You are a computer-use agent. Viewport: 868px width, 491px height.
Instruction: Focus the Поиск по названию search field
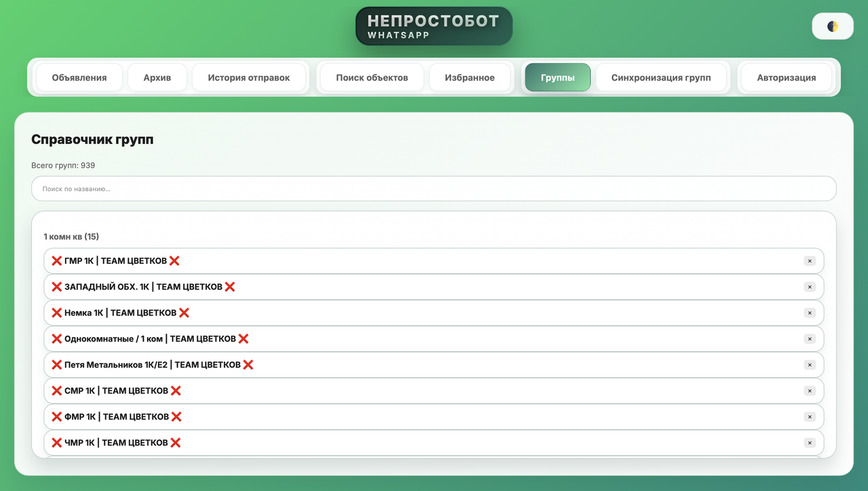(x=434, y=189)
